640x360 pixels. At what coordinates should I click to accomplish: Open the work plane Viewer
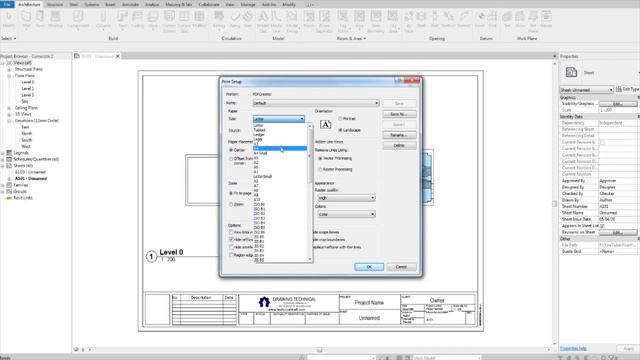click(546, 20)
